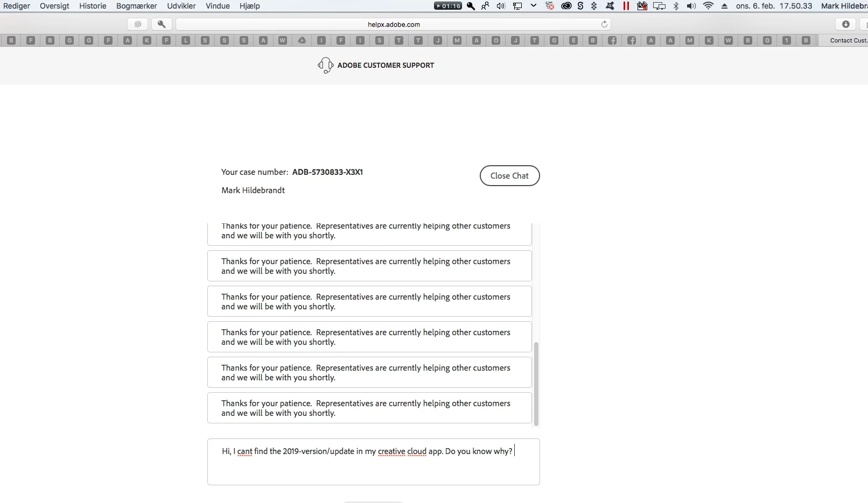868x503 pixels.
Task: Click the key icon in macOS menu bar
Action: pos(471,6)
